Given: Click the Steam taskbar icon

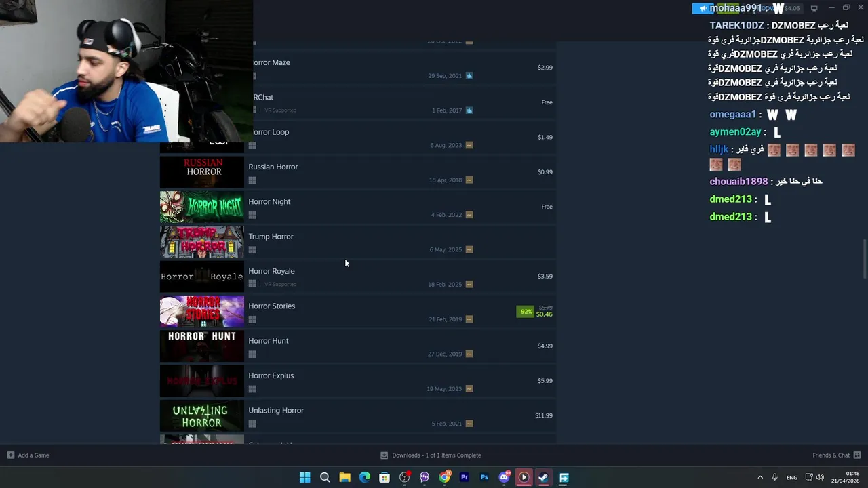Looking at the screenshot, I should [544, 477].
